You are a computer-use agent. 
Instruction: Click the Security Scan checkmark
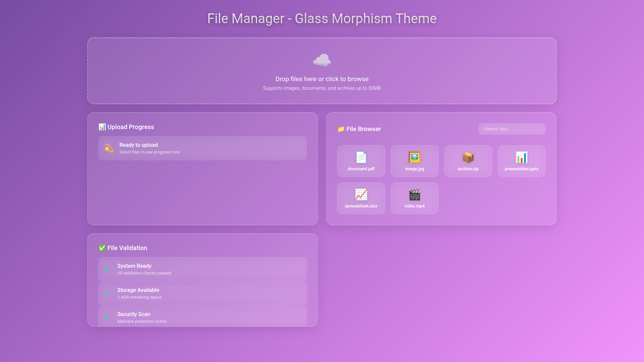point(107,317)
